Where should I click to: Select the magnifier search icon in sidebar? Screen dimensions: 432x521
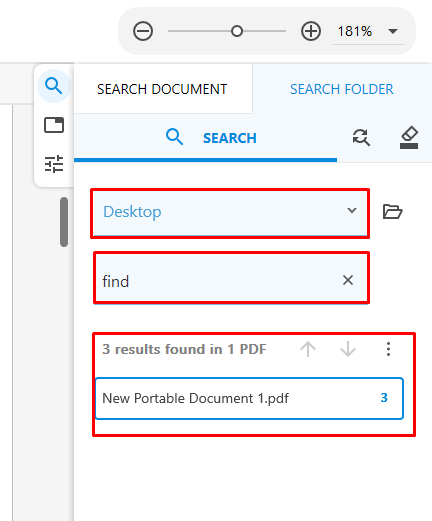[54, 86]
